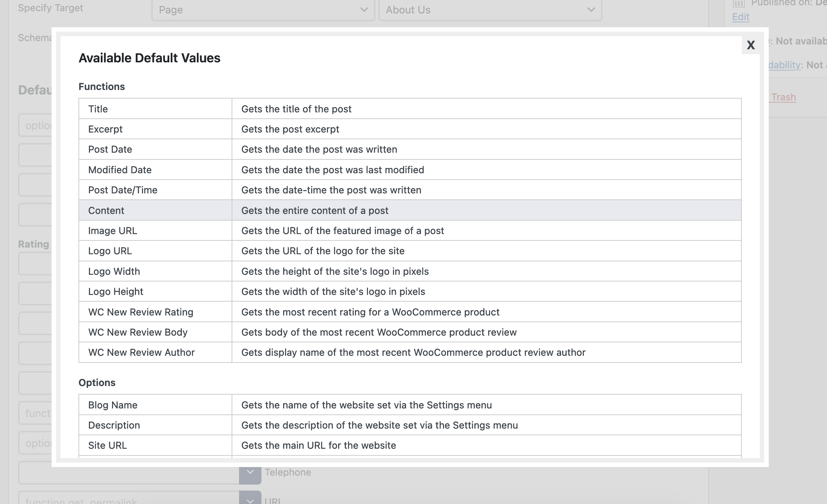Click 'Gets the name of the website' description
The height and width of the screenshot is (504, 827).
[366, 405]
